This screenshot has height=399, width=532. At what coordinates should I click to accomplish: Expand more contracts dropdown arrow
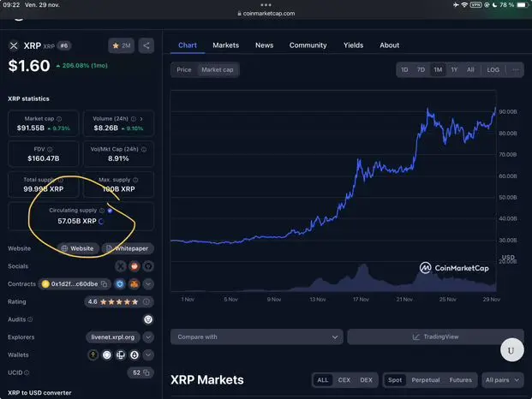(148, 283)
